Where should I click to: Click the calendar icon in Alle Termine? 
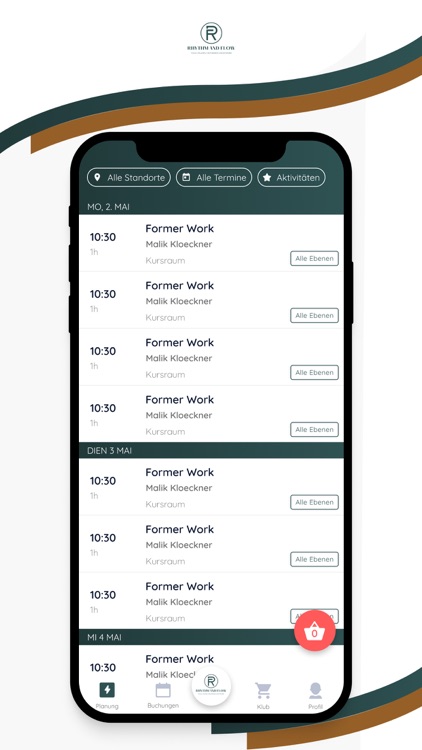[186, 177]
